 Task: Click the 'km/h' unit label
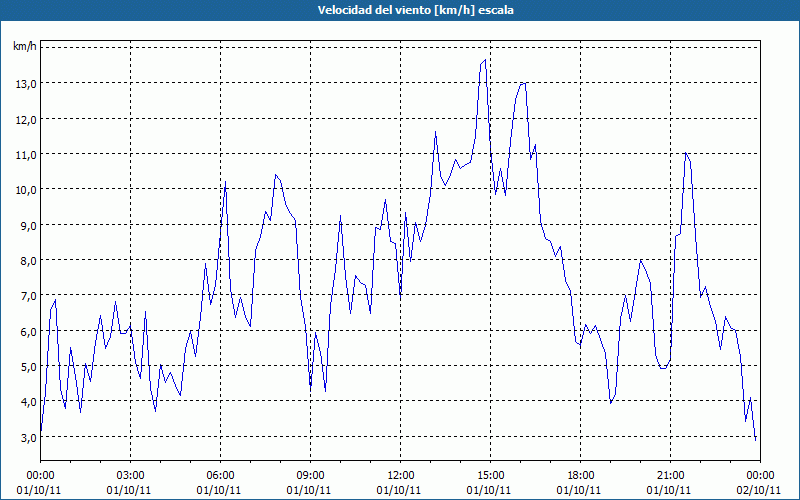pyautogui.click(x=25, y=47)
